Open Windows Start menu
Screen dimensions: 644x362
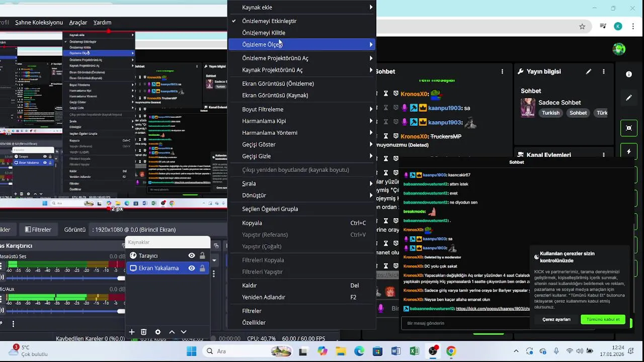coord(191,351)
